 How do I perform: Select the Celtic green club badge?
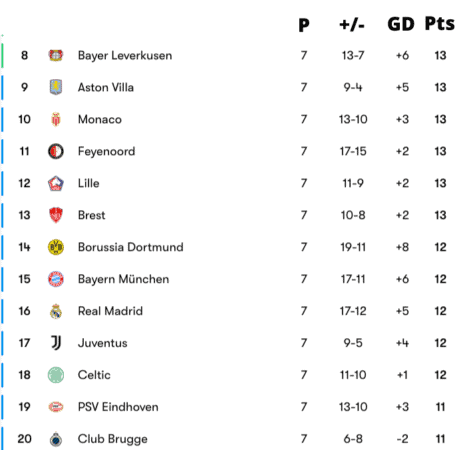(x=56, y=375)
